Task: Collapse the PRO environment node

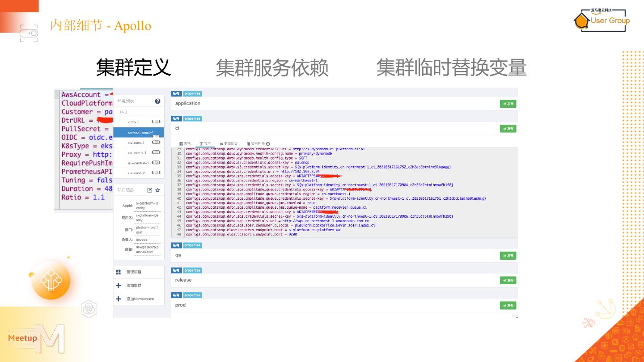Action: click(x=123, y=112)
